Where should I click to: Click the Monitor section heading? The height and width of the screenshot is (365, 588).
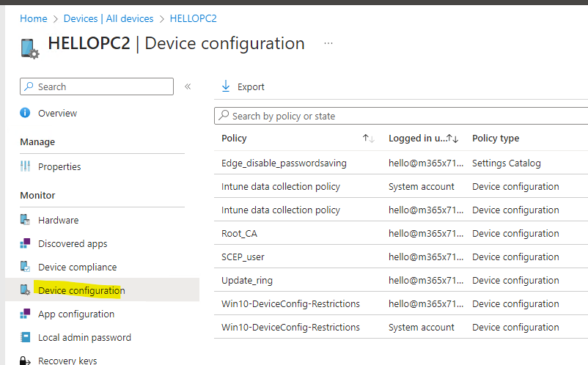(x=37, y=195)
